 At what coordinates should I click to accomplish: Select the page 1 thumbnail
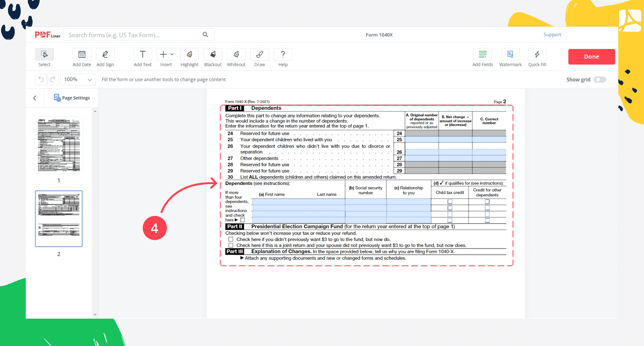click(x=59, y=145)
